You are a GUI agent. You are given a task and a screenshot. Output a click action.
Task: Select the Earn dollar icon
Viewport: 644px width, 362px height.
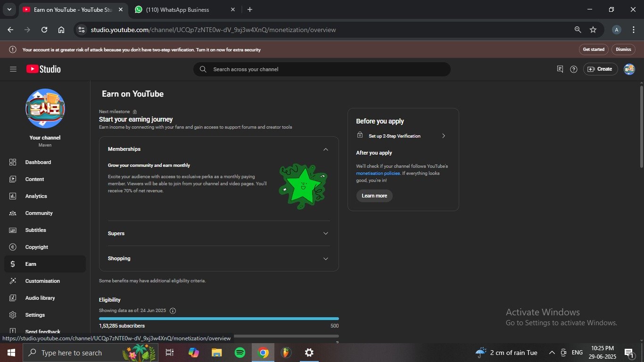(13, 264)
